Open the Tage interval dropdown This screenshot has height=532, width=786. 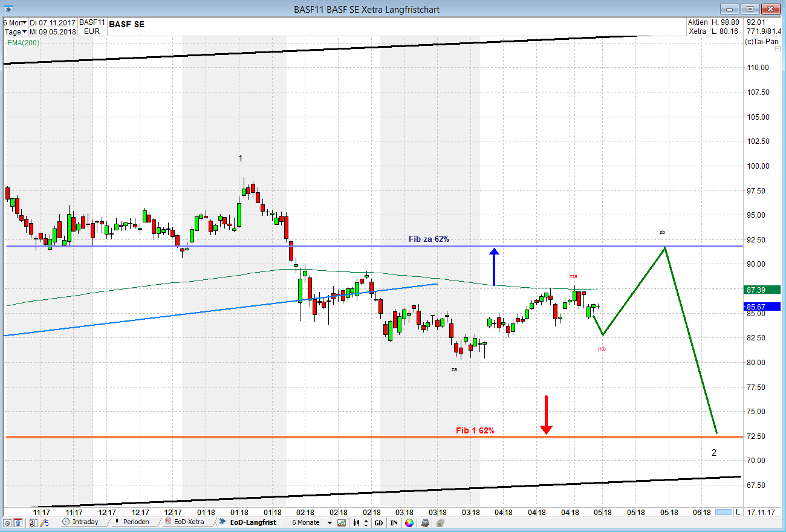[x=15, y=31]
